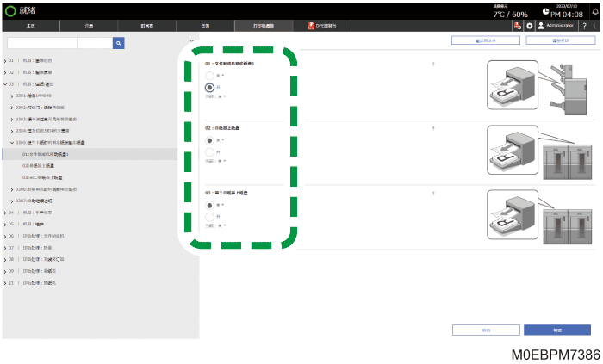Select the lower radio option under setting 01
Viewport: 603px width, 364px height.
click(x=209, y=88)
